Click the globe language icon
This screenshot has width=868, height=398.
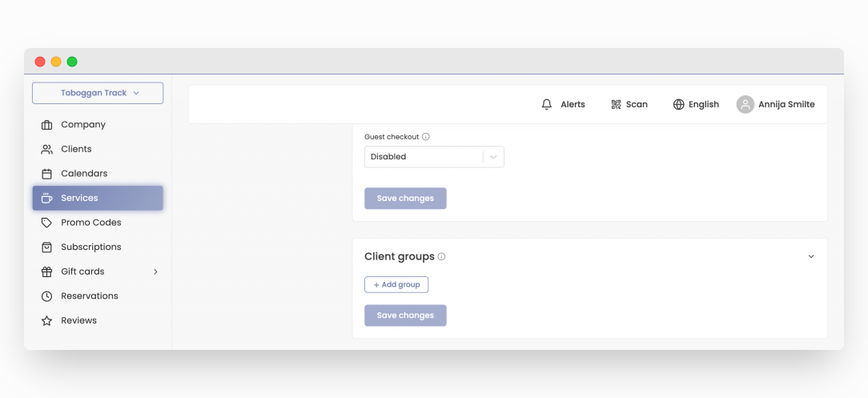coord(679,104)
